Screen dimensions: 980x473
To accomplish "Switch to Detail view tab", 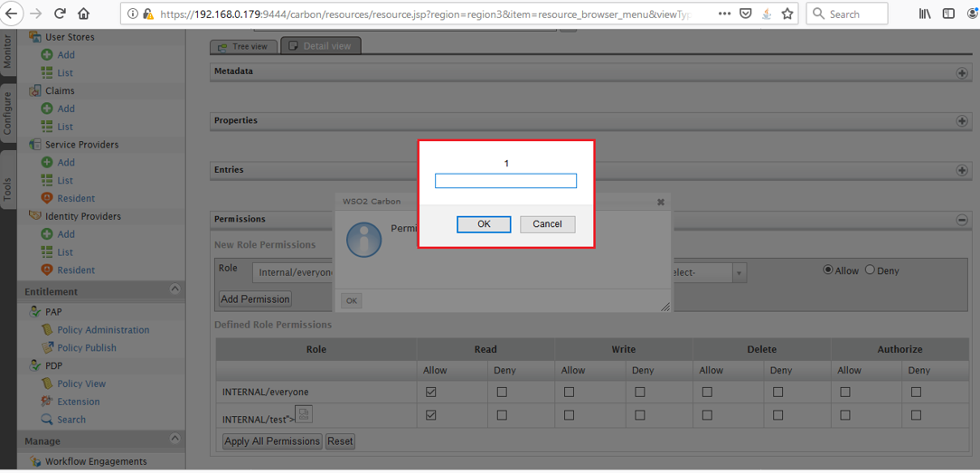I will coord(320,46).
